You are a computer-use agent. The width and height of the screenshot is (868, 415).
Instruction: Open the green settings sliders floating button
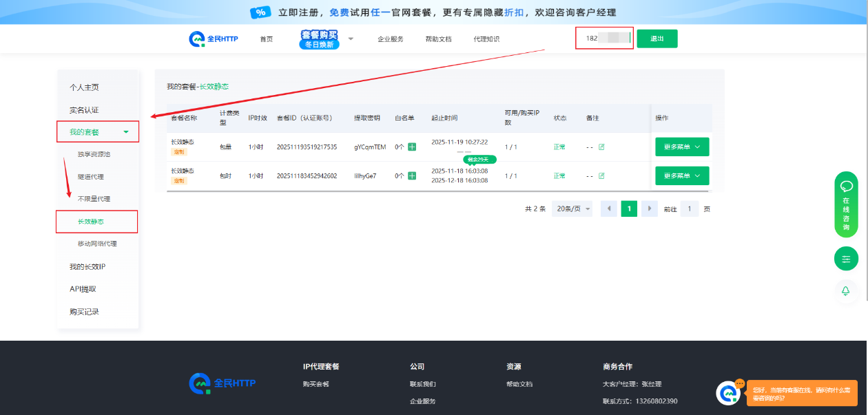click(x=846, y=259)
